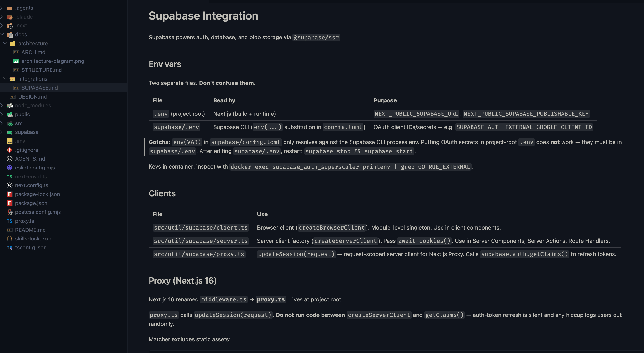The height and width of the screenshot is (353, 644).
Task: Click the Env vars heading
Action: pyautogui.click(x=165, y=64)
